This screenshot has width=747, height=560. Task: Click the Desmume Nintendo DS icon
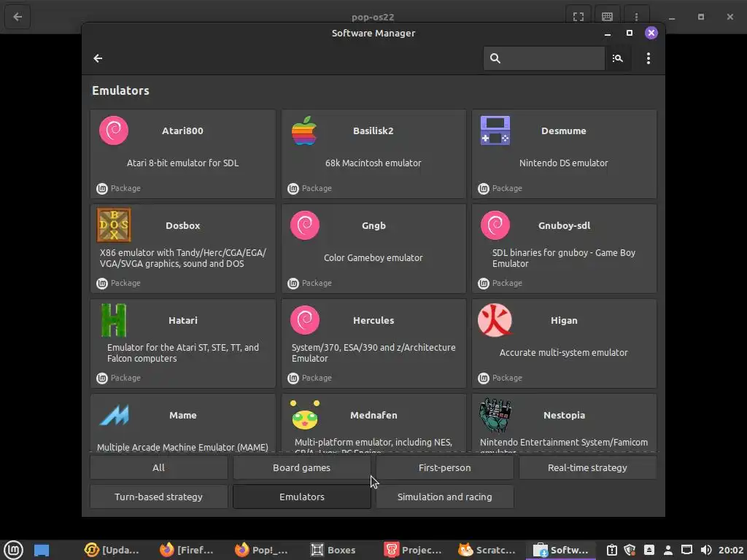[495, 131]
